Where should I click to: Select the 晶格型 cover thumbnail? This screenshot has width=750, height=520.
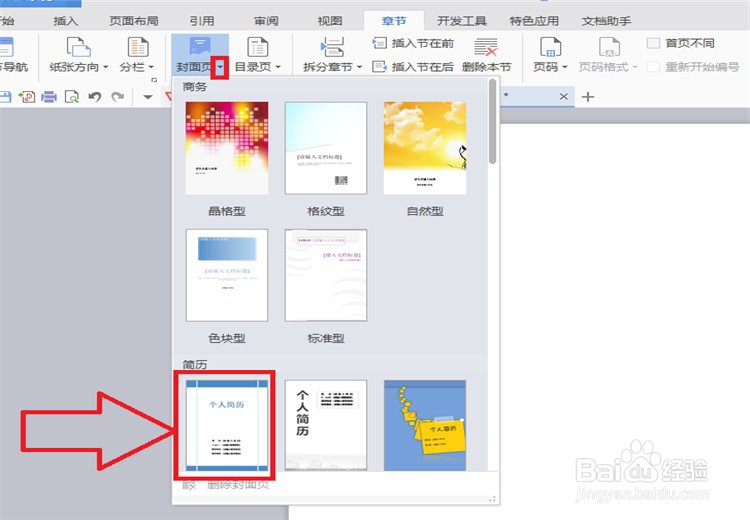click(227, 148)
